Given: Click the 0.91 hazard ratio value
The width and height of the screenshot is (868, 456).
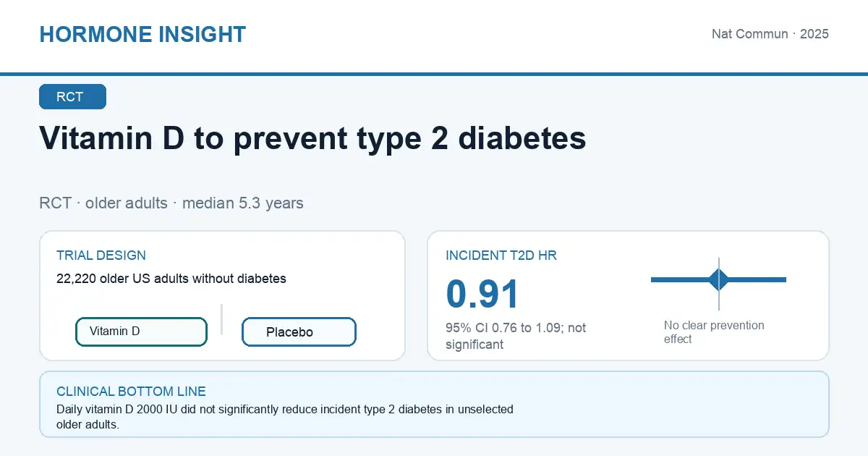Looking at the screenshot, I should coord(482,294).
